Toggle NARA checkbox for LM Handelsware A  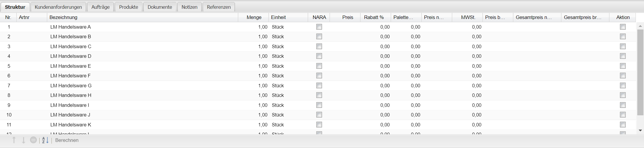[x=319, y=27]
